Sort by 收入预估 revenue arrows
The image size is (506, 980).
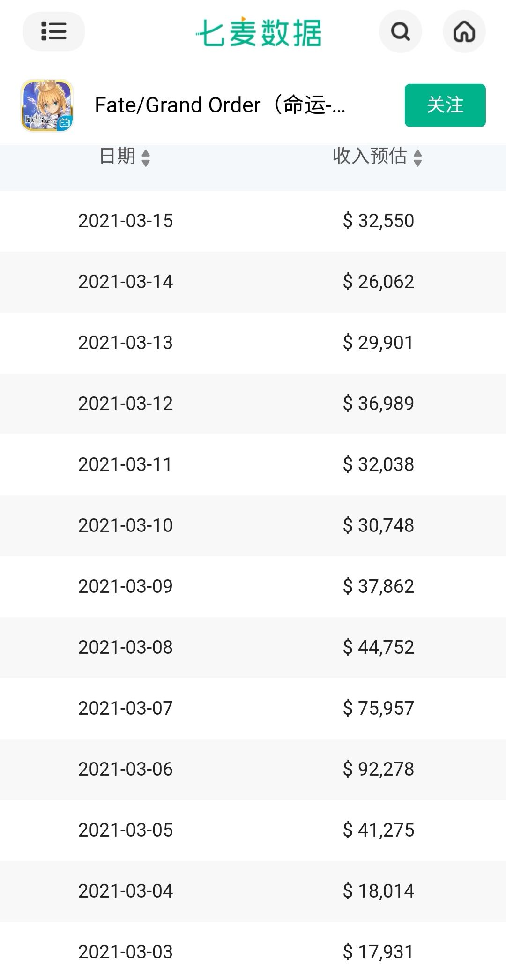pyautogui.click(x=417, y=157)
